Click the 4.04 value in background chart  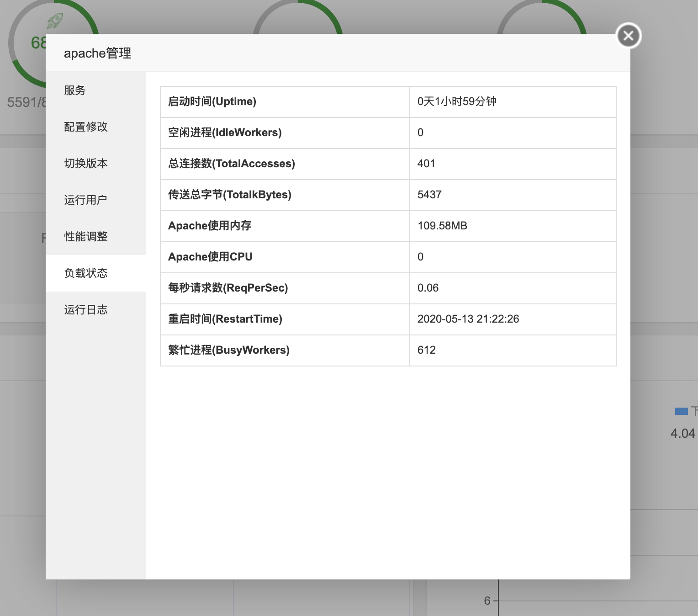(683, 433)
